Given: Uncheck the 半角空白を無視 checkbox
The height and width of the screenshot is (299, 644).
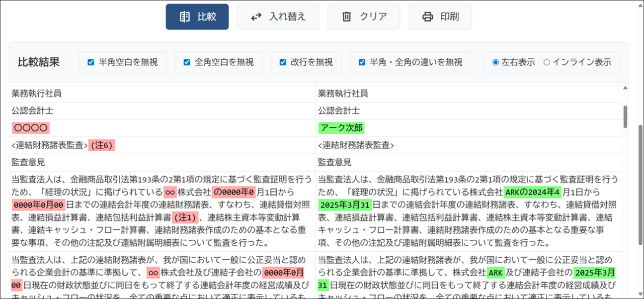Looking at the screenshot, I should pyautogui.click(x=91, y=62).
